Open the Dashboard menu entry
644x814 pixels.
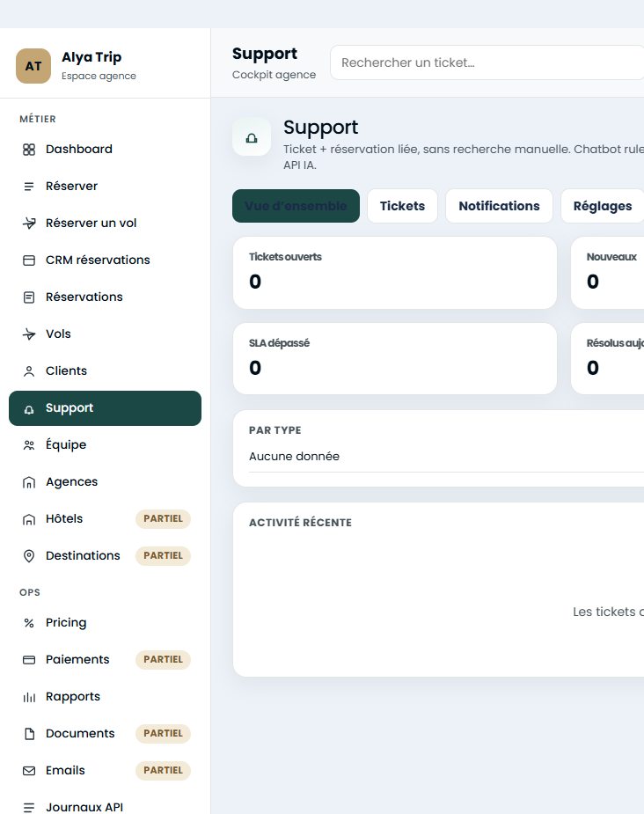pyautogui.click(x=105, y=150)
